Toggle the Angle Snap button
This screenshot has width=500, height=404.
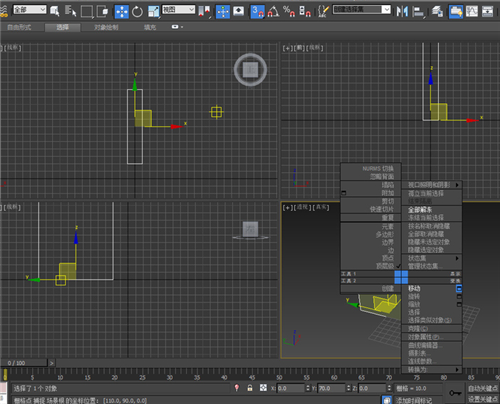273,11
